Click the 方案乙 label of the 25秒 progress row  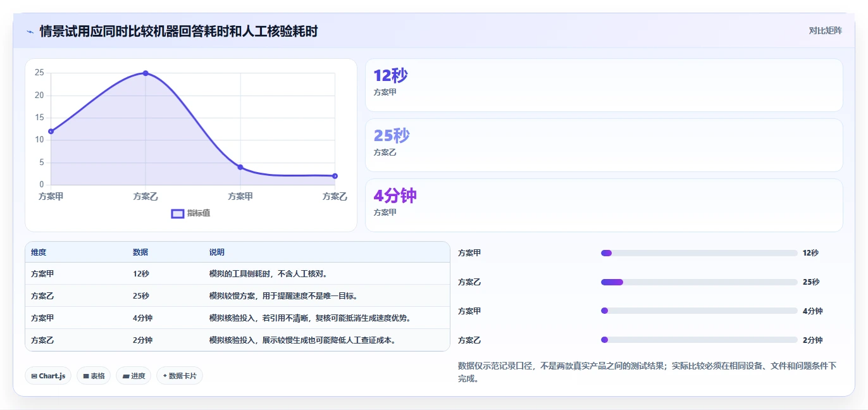click(469, 282)
